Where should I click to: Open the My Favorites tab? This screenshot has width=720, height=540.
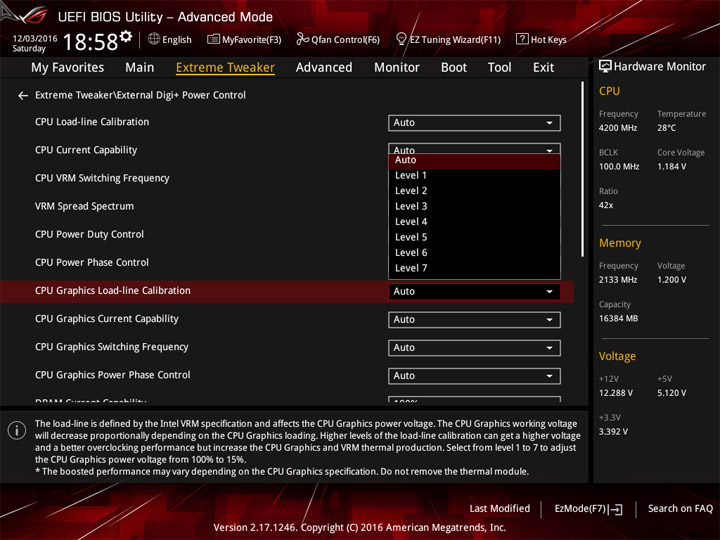tap(68, 68)
